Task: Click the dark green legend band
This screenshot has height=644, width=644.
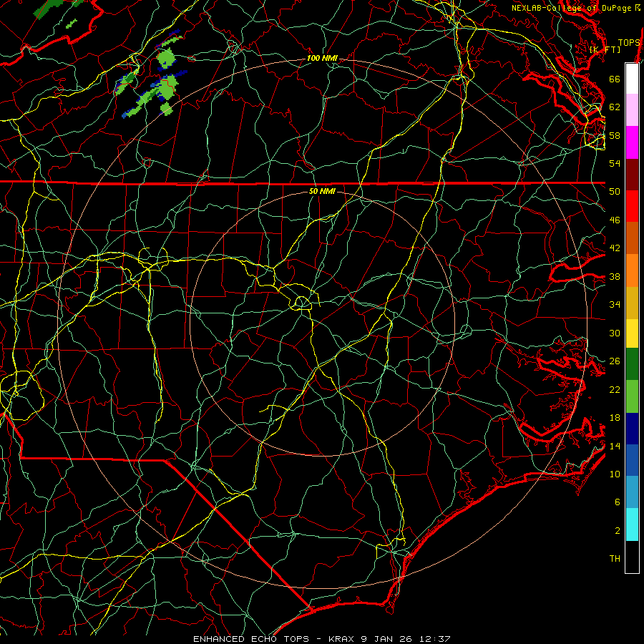Action: pos(632,364)
